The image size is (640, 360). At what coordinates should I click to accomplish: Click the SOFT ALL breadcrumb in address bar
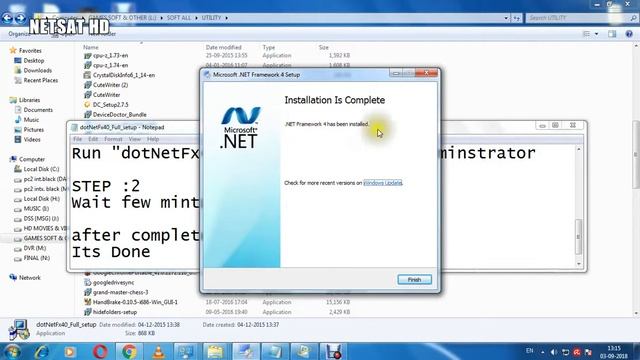[x=178, y=18]
